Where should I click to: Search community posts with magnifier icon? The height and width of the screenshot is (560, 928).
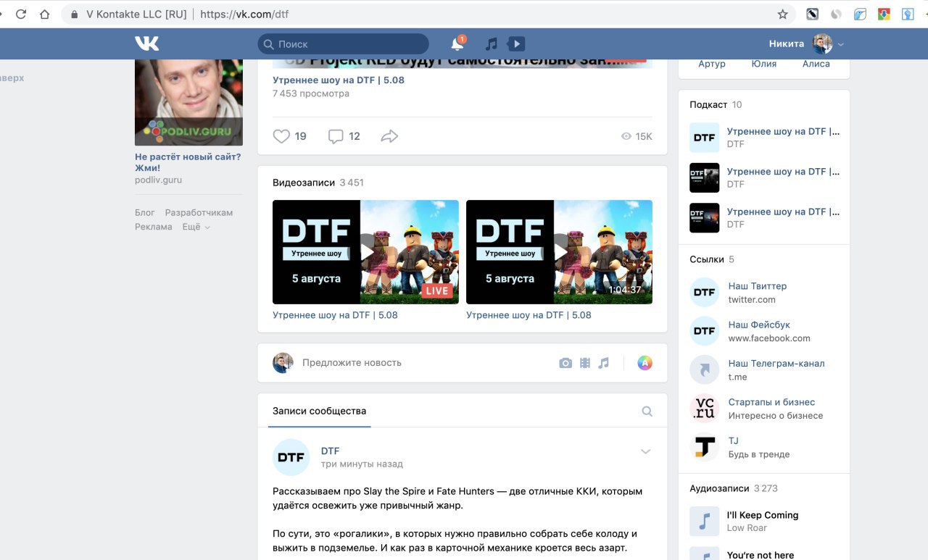point(647,411)
